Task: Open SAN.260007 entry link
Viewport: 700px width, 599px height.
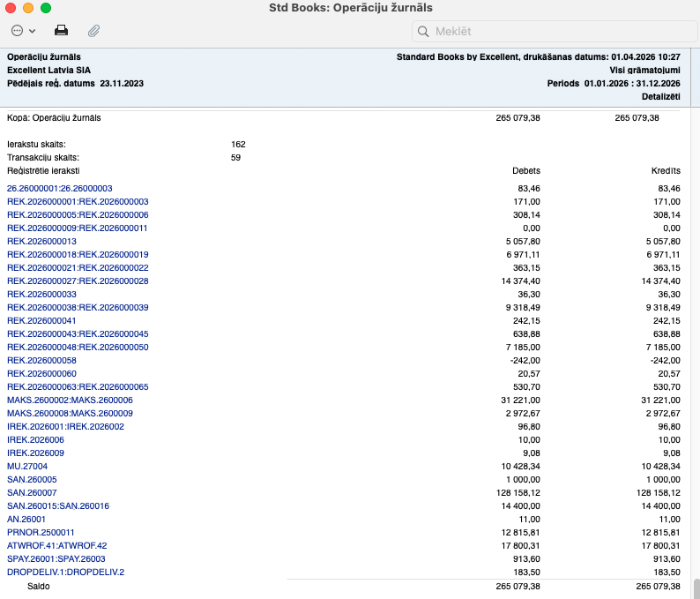Action: 32,493
